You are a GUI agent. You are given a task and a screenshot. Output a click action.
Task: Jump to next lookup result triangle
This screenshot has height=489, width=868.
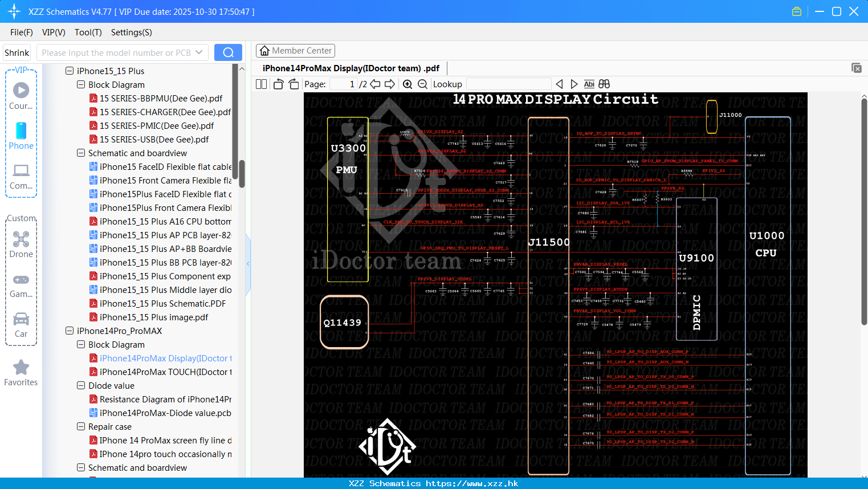(574, 84)
